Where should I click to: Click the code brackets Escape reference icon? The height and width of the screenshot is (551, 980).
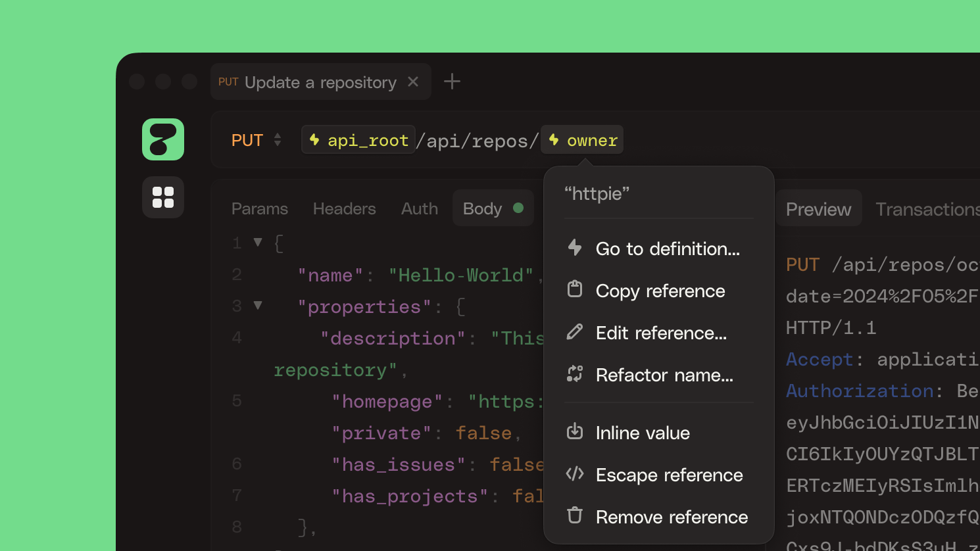[x=575, y=474]
